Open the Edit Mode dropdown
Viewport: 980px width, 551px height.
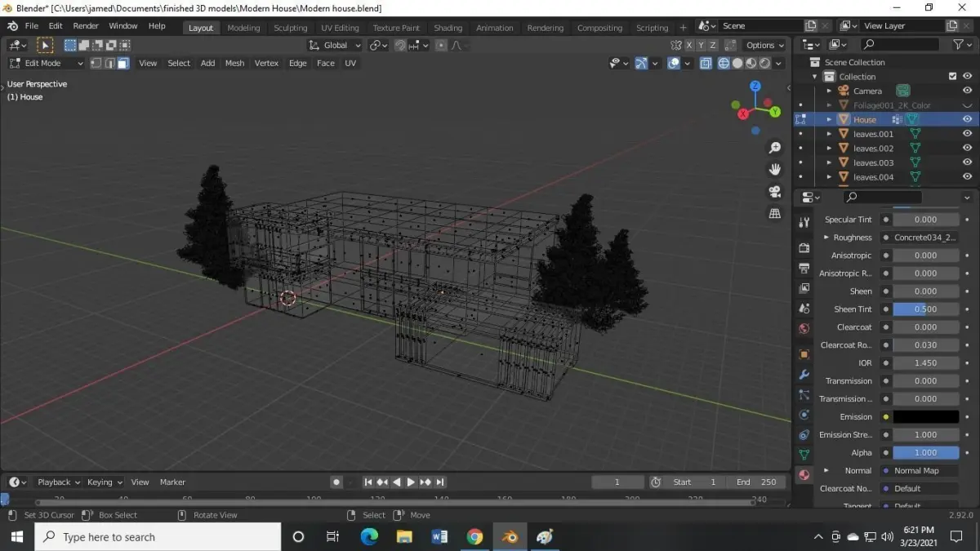pyautogui.click(x=47, y=63)
